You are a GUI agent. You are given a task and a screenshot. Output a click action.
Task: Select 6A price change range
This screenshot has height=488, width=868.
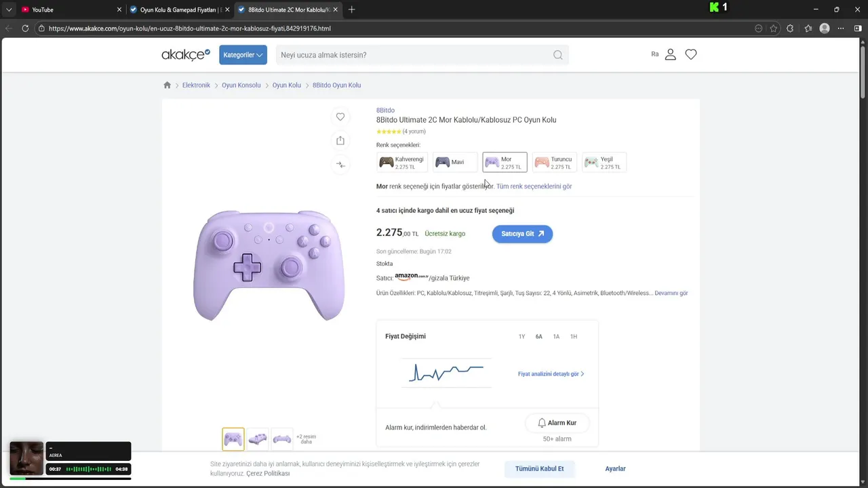point(539,337)
